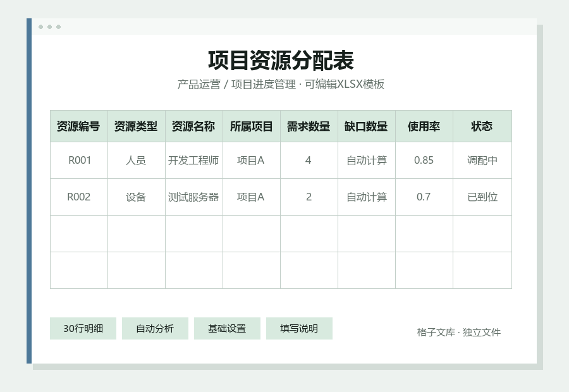569x392 pixels.
Task: Select the 所属项目 column header
Action: pyautogui.click(x=252, y=126)
